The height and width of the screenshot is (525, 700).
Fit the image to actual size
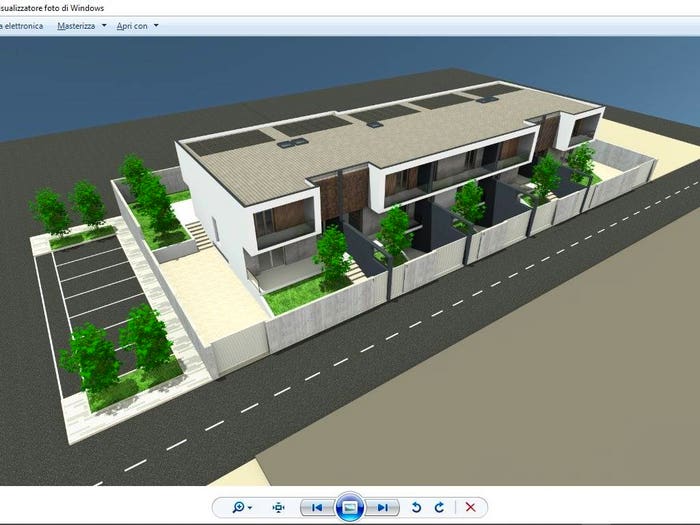click(x=279, y=508)
